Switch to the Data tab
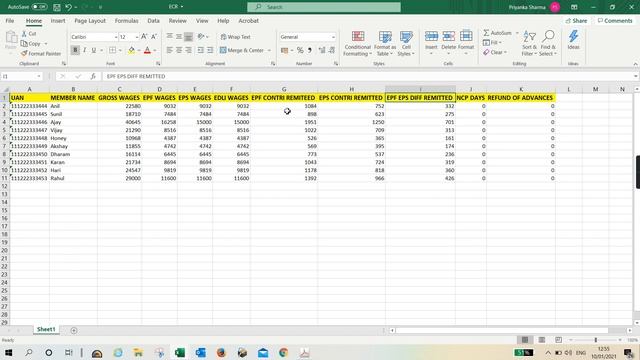The image size is (640, 360). pyautogui.click(x=153, y=21)
